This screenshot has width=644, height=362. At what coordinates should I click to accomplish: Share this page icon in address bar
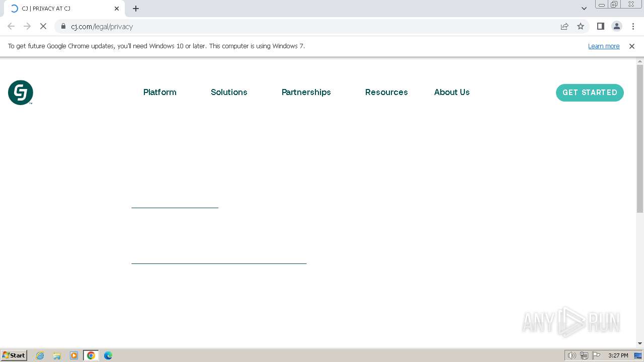tap(565, 26)
